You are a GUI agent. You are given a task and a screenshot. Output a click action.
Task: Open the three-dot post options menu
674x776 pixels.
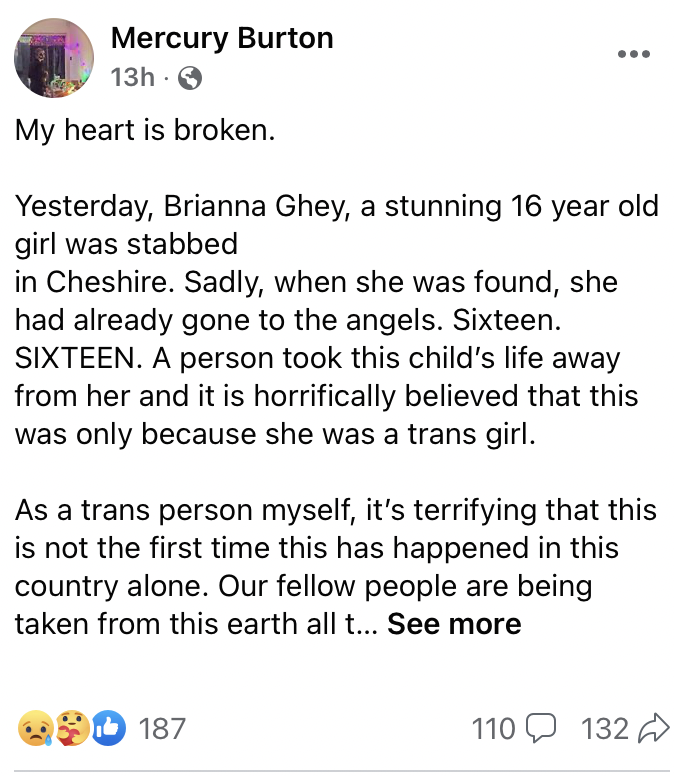point(633,54)
